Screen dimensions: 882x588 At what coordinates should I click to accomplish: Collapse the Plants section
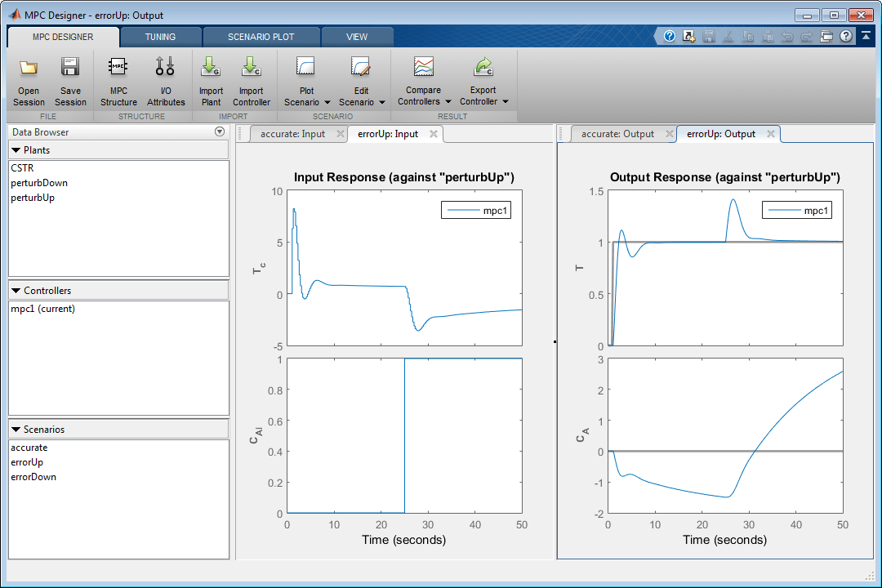coord(16,150)
